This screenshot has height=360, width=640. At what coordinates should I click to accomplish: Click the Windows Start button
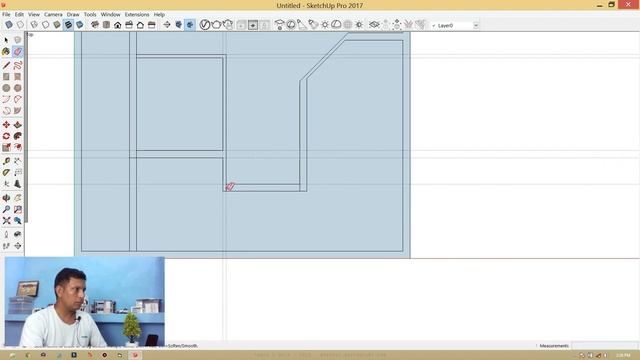click(12, 355)
